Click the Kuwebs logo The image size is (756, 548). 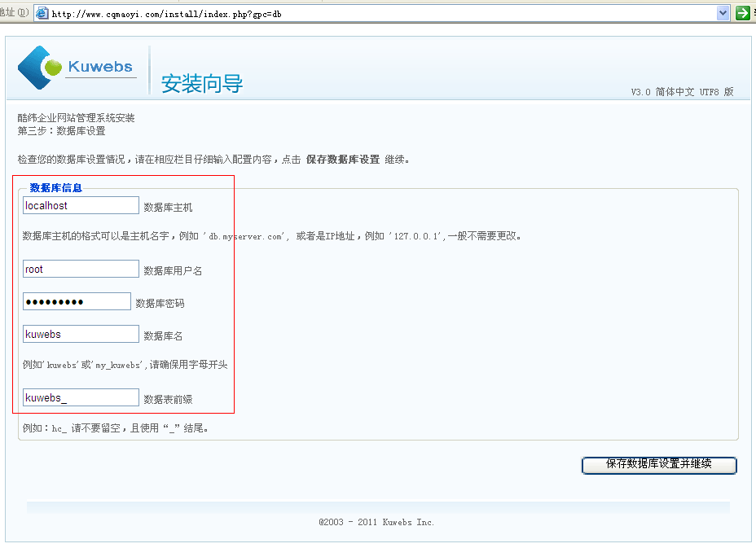[x=77, y=68]
